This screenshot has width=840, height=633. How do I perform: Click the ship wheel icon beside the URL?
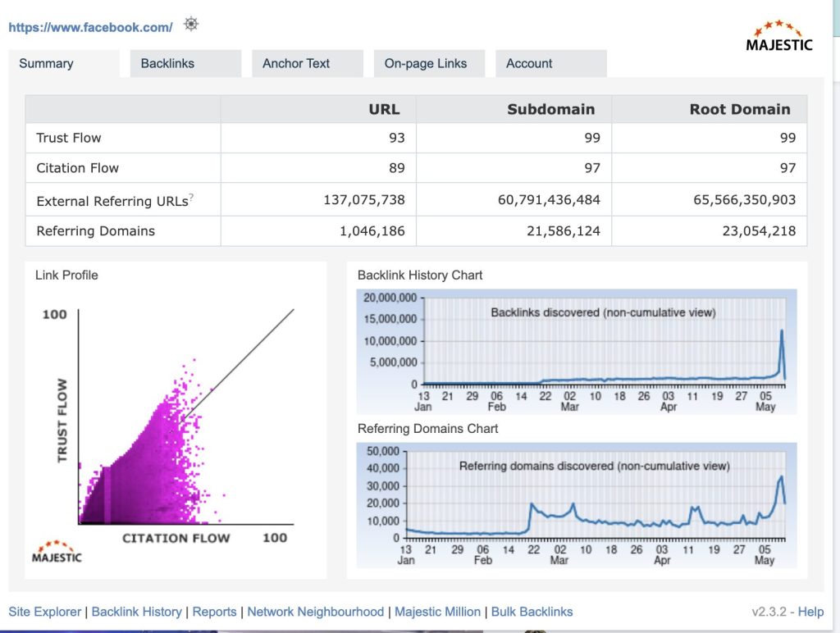tap(191, 24)
